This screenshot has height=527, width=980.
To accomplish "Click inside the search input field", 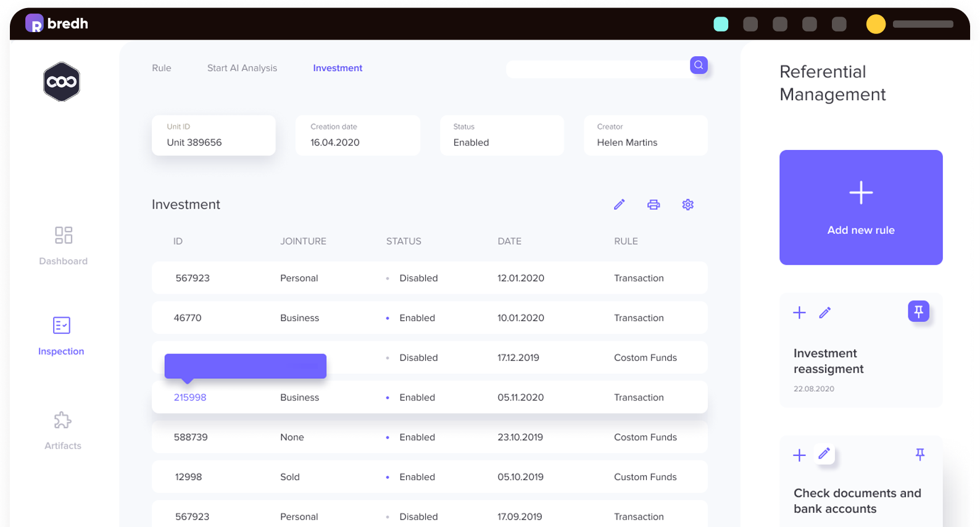I will tap(597, 68).
